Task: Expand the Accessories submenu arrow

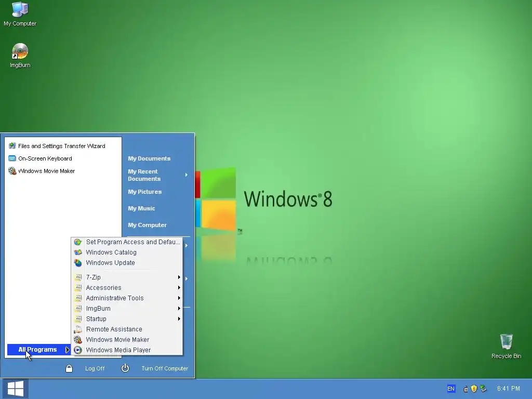Action: (179, 288)
